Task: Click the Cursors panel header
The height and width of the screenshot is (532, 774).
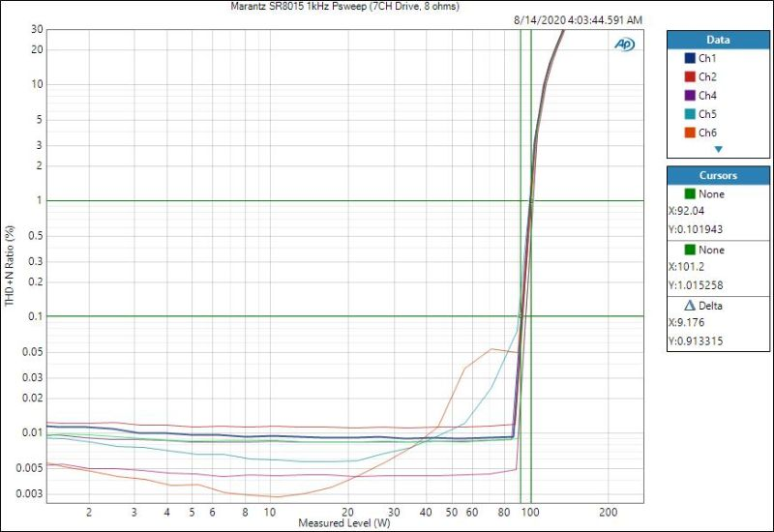Action: click(x=718, y=175)
